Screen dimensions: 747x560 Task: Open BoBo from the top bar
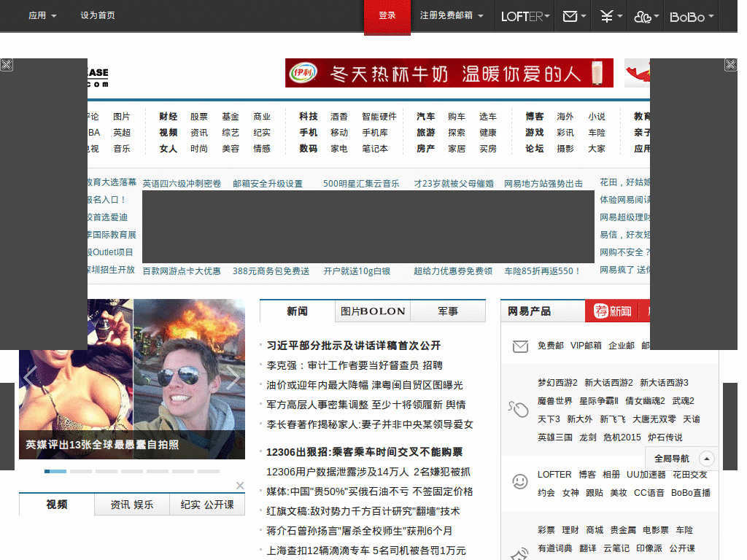click(x=686, y=15)
